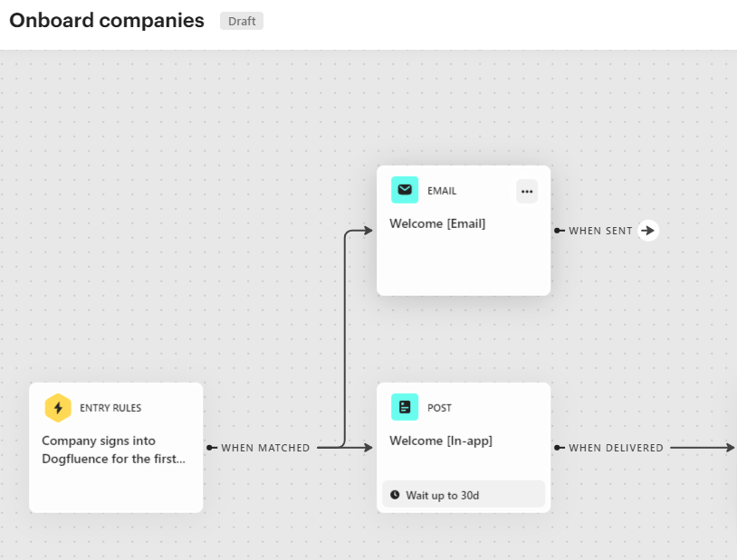Click the Wait up to 30d pill

click(464, 495)
